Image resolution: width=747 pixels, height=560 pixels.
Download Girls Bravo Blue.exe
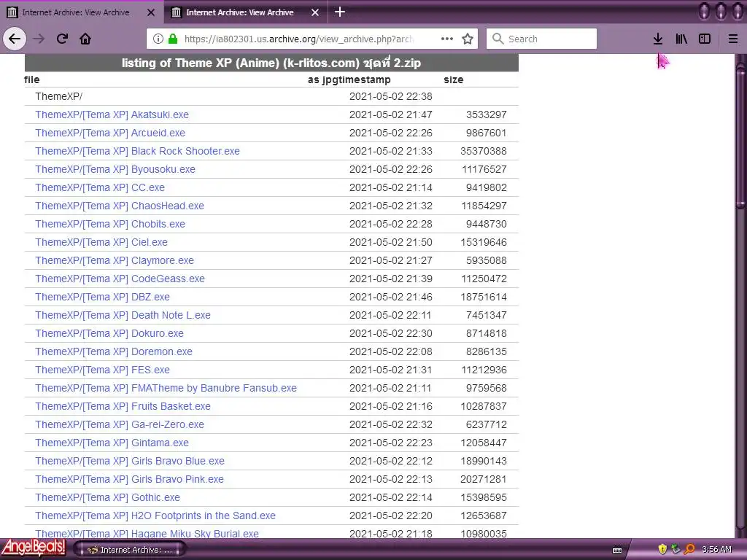130,461
